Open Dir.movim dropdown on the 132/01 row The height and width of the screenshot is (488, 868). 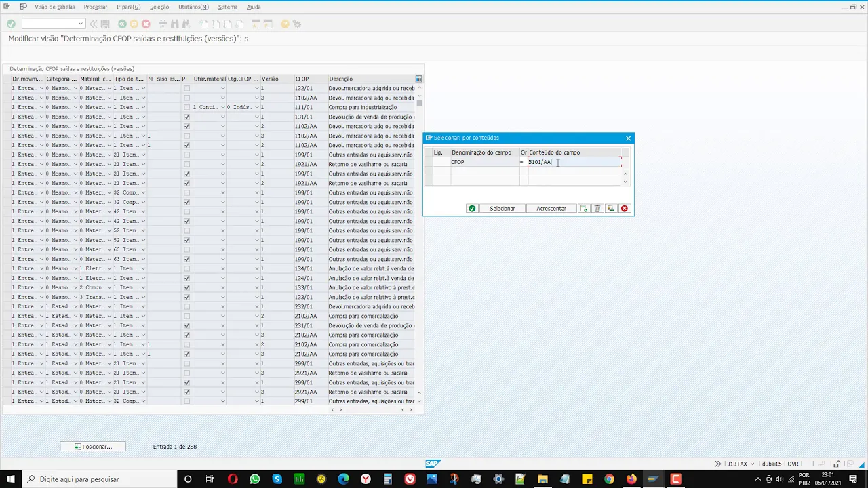click(x=41, y=88)
